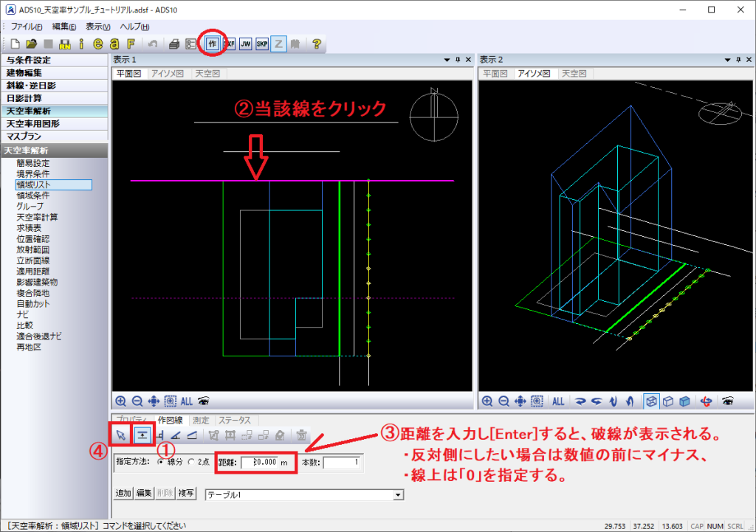This screenshot has width=756, height=532.
Task: Switch to 天空図 tab in 表示2
Action: [573, 74]
